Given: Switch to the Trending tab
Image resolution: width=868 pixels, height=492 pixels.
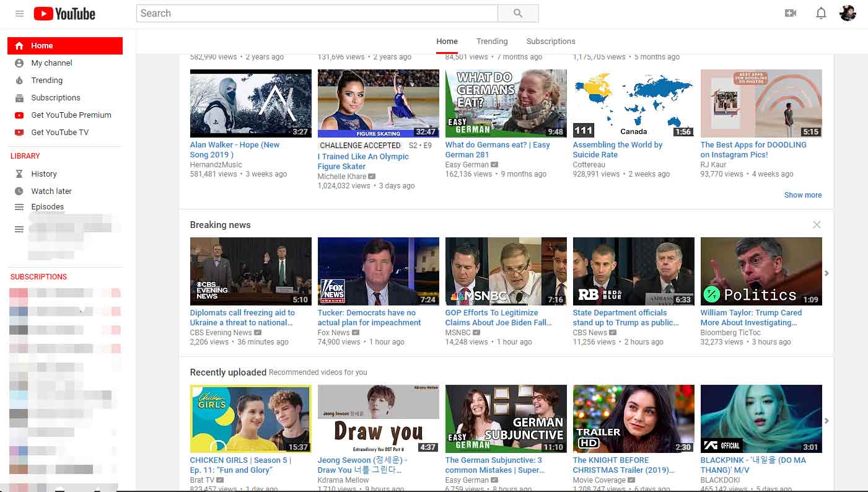Looking at the screenshot, I should click(x=491, y=41).
